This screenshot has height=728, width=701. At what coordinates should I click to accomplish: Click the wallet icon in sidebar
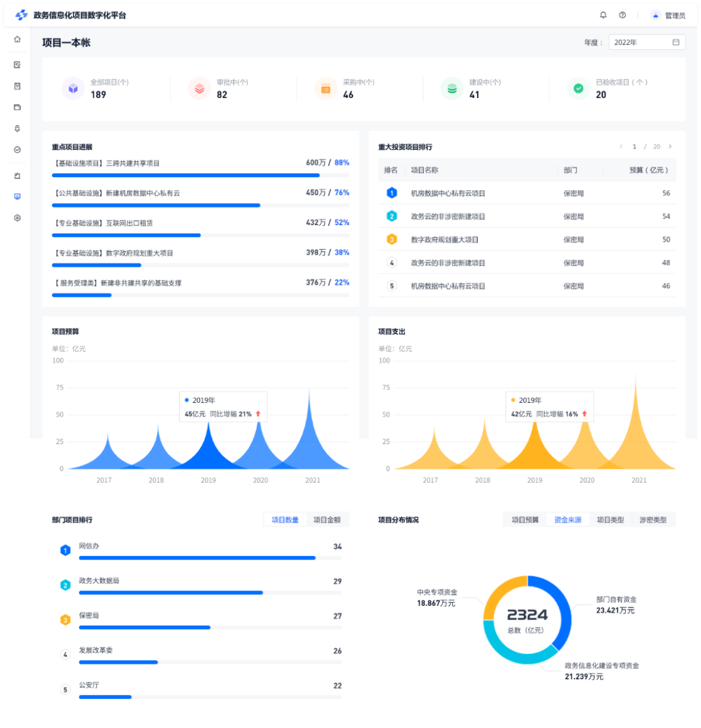coord(17,107)
